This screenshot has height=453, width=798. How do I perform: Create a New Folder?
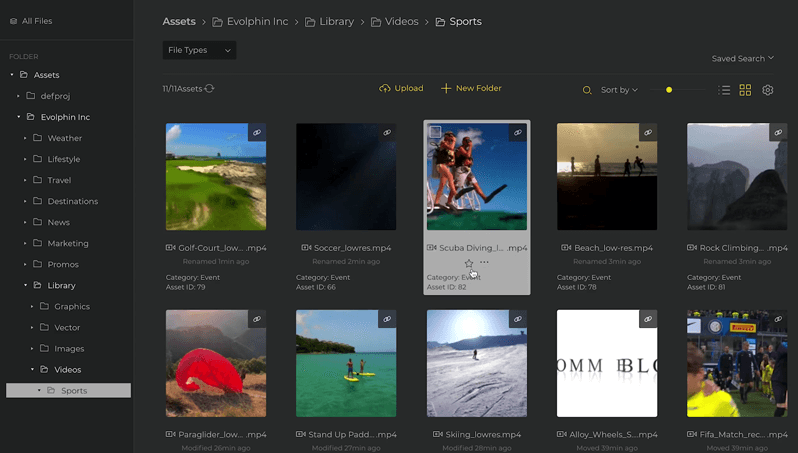point(471,88)
